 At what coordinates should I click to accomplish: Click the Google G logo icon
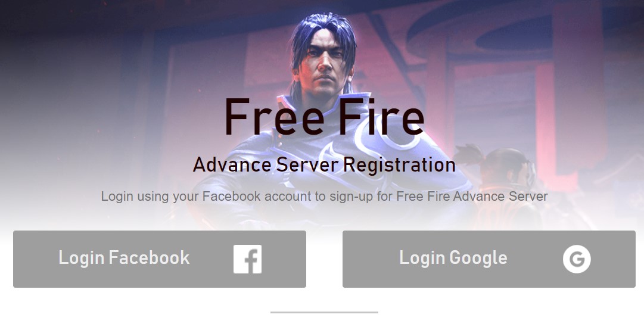pos(577,259)
